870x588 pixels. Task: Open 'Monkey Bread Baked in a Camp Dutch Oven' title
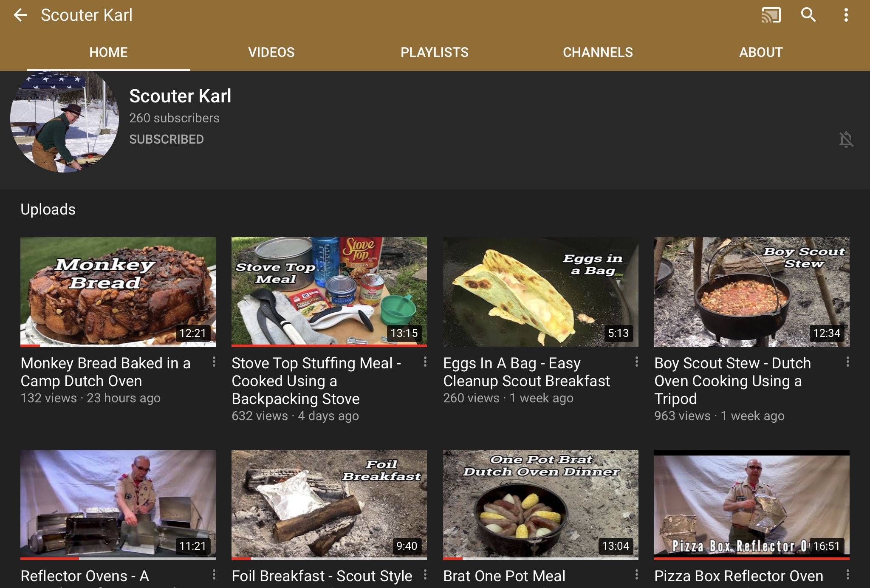coord(106,372)
